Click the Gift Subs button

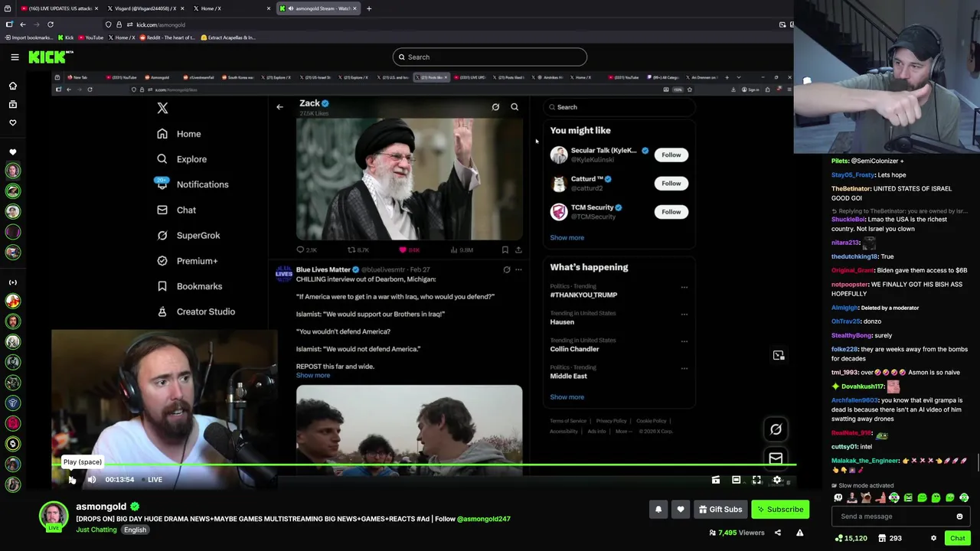[x=720, y=510]
